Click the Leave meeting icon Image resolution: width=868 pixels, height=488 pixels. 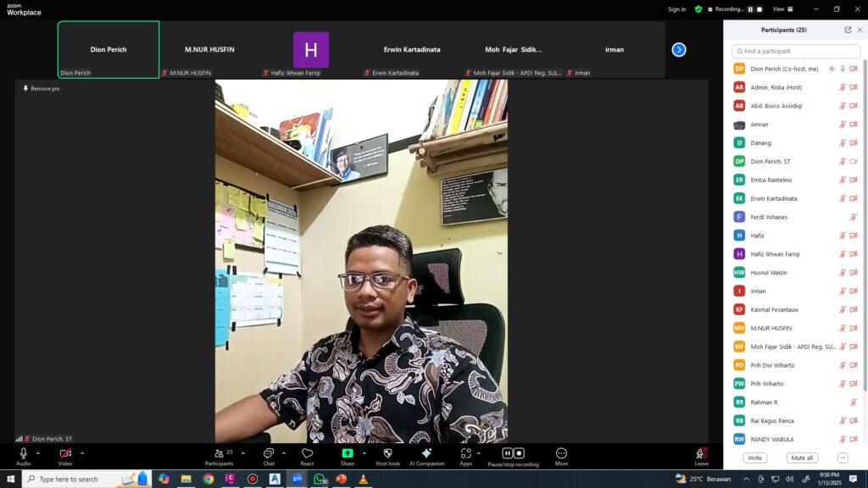click(701, 454)
